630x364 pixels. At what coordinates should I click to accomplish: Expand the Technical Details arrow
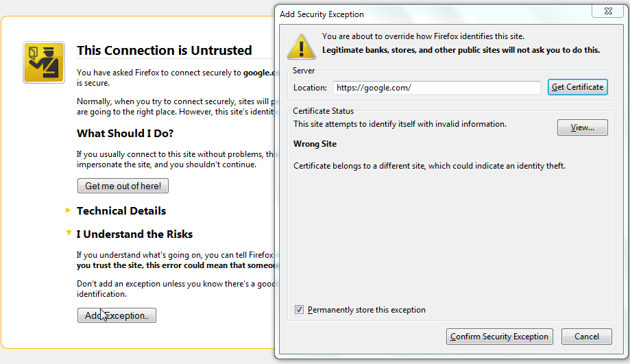(x=68, y=210)
